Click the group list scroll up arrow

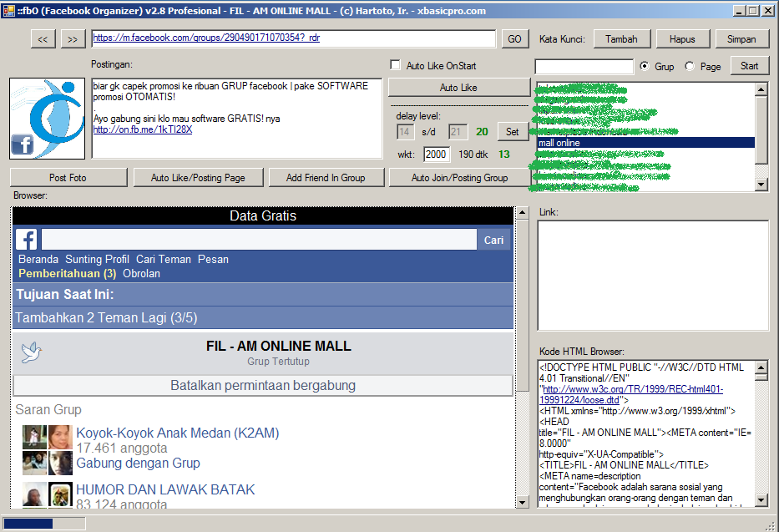(761, 89)
